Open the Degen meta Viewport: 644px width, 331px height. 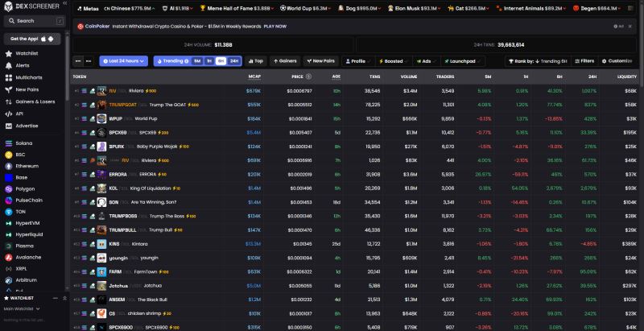tap(597, 8)
